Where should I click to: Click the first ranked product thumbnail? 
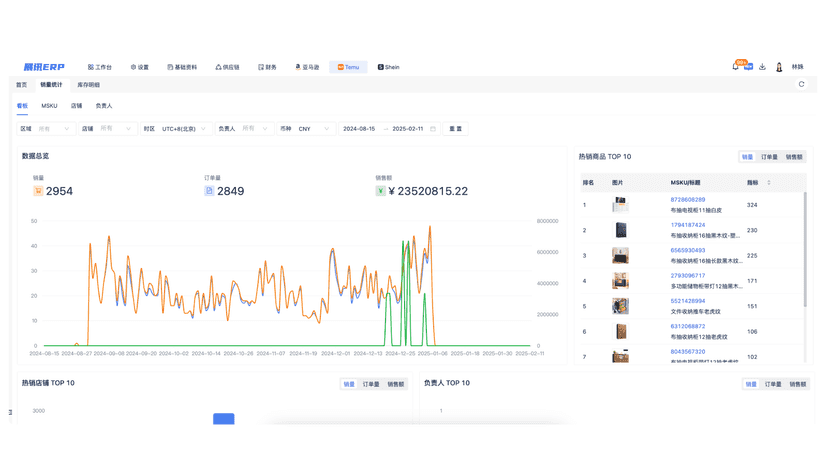[620, 204]
